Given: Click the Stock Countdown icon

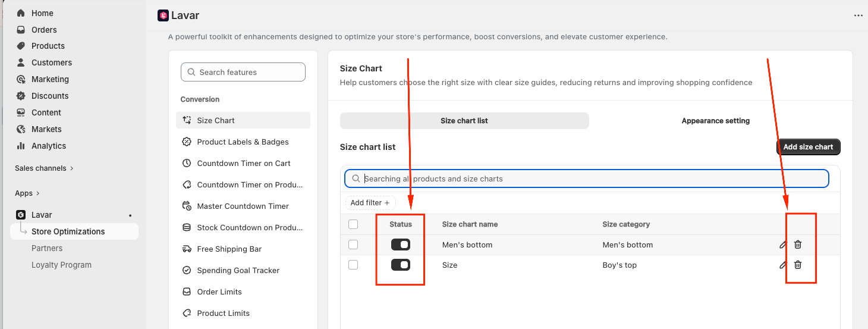Looking at the screenshot, I should (187, 227).
